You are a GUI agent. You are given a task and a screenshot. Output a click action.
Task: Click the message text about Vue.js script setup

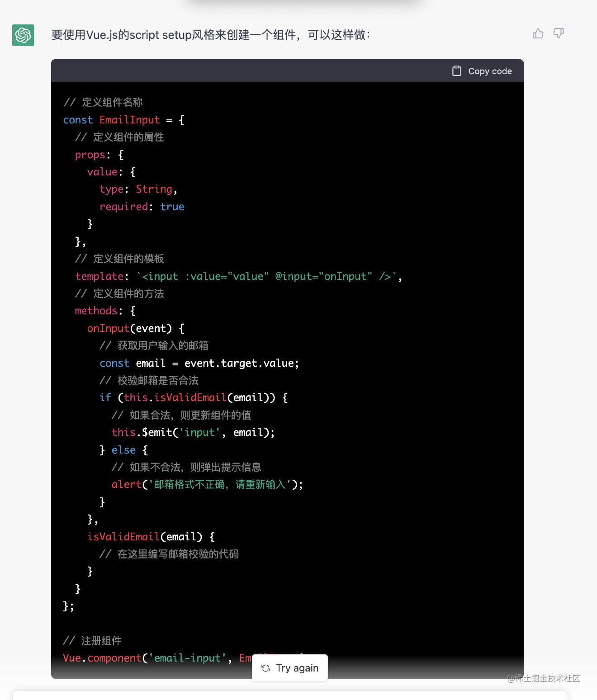click(x=211, y=35)
